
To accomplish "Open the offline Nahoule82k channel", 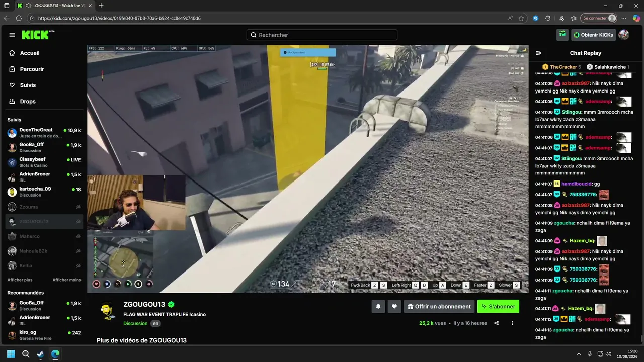I will pos(44,251).
